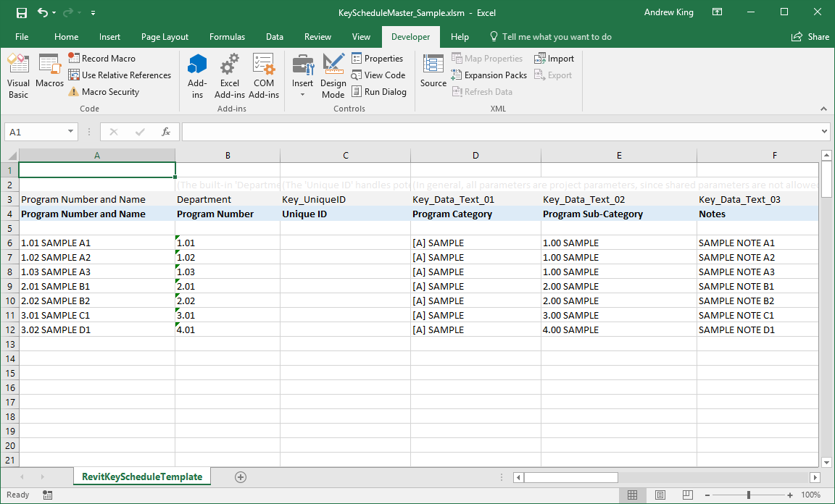Select cell SAMPLE NOTE C1
The image size is (835, 504).
[757, 315]
